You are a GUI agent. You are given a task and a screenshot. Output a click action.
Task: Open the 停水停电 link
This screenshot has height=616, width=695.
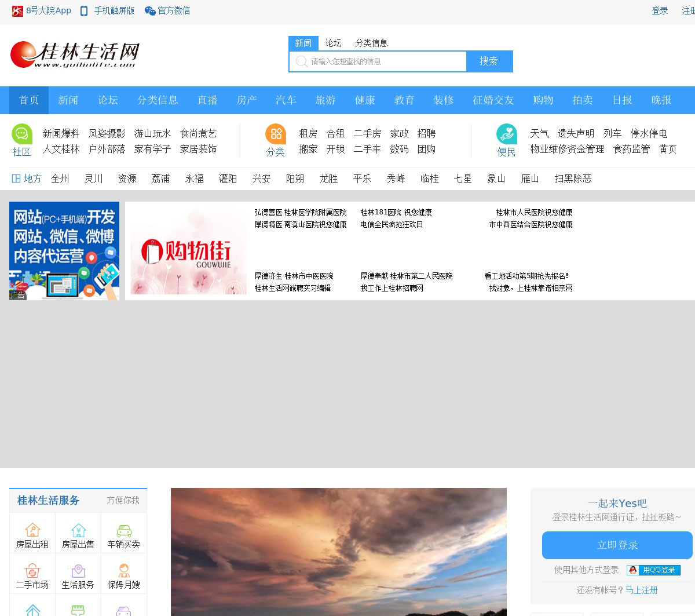[649, 134]
